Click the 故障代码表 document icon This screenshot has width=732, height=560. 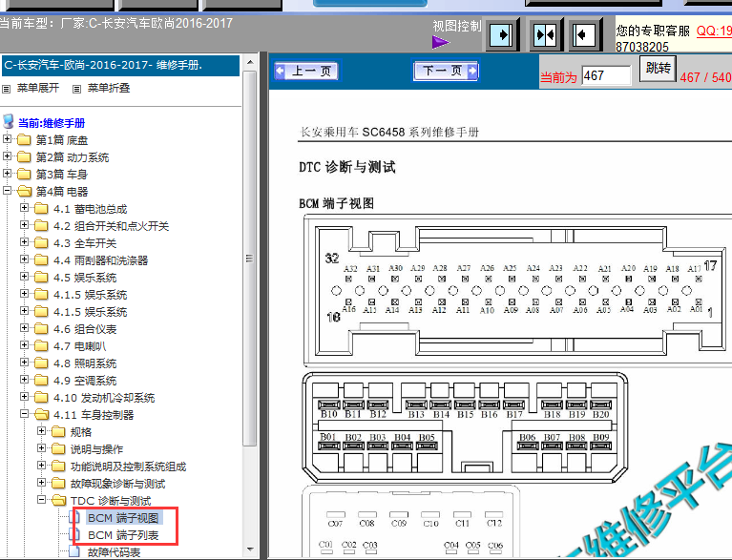click(74, 551)
